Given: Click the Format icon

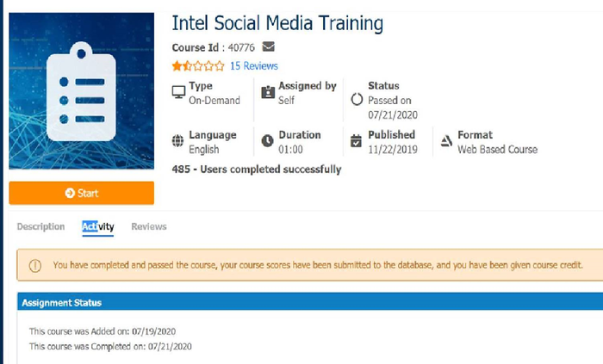Looking at the screenshot, I should point(446,140).
